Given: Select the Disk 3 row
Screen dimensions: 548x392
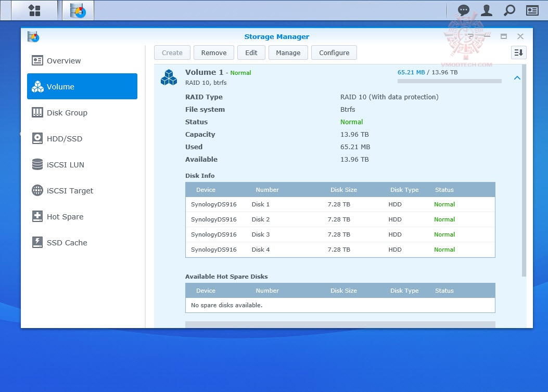Looking at the screenshot, I should coord(340,234).
